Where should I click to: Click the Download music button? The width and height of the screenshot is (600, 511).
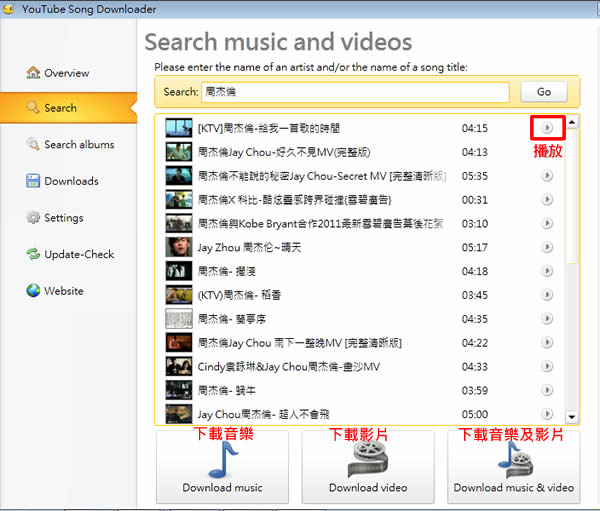tap(222, 467)
